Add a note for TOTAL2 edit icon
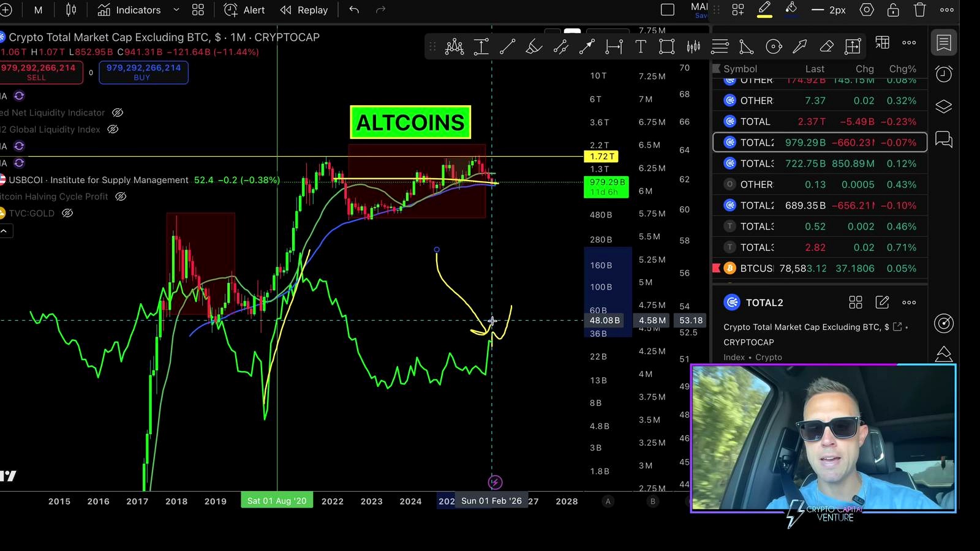Viewport: 980px width, 551px height. point(882,302)
